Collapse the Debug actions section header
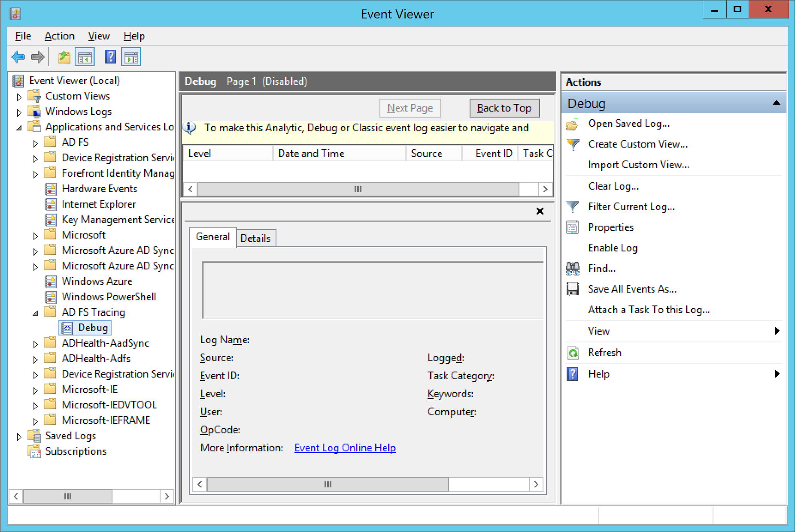The height and width of the screenshot is (532, 795). point(776,103)
